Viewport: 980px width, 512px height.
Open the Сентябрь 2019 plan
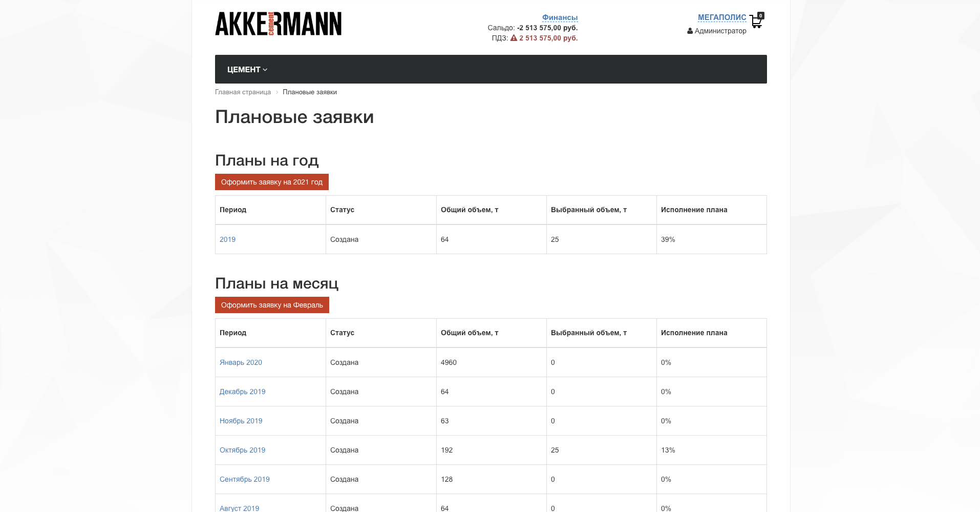[244, 479]
